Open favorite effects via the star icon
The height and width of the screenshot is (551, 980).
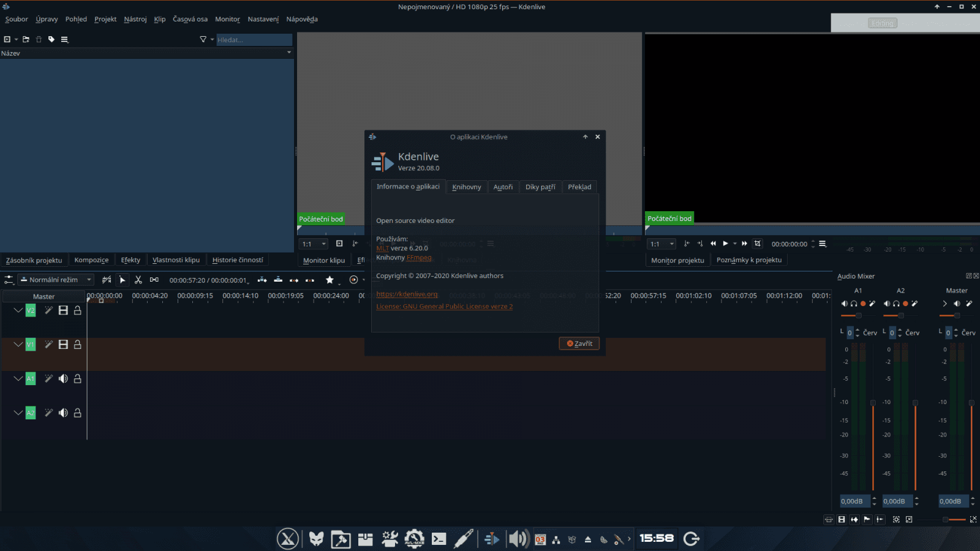point(331,280)
